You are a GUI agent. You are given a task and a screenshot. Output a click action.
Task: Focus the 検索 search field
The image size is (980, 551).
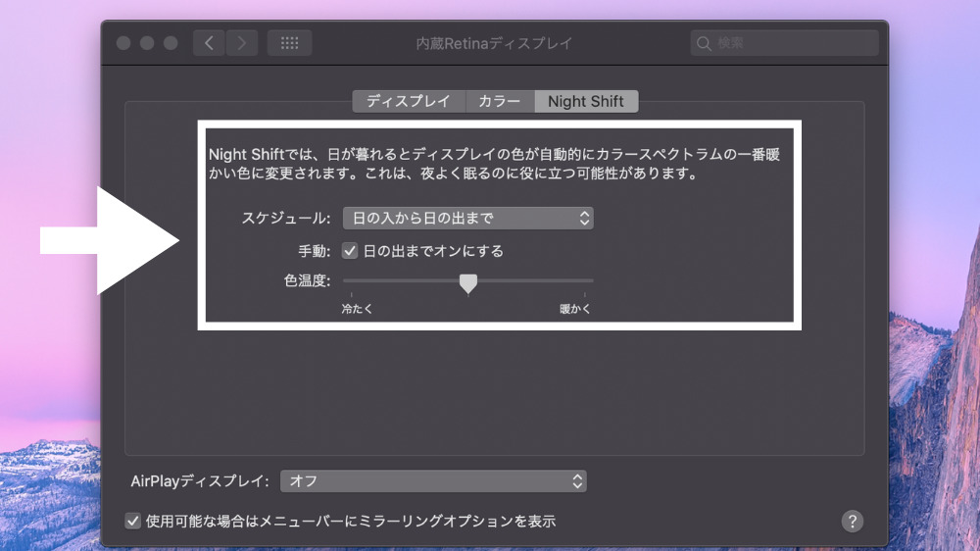784,43
